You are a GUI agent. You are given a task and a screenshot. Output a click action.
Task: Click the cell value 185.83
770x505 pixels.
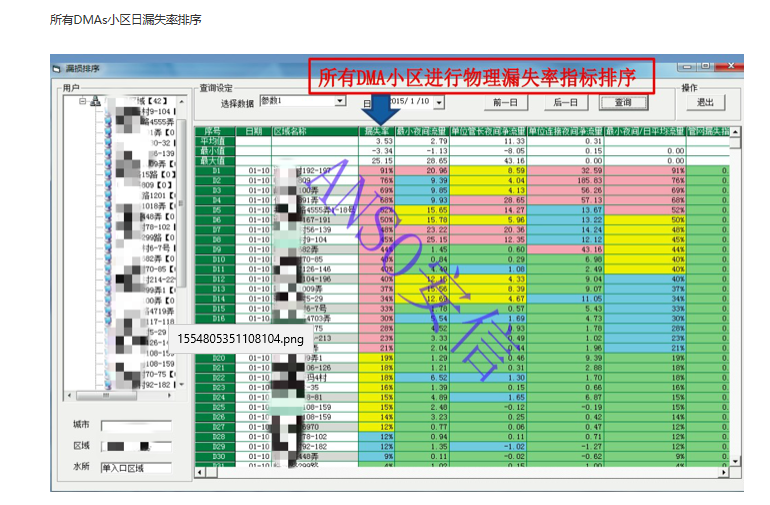[x=565, y=181]
